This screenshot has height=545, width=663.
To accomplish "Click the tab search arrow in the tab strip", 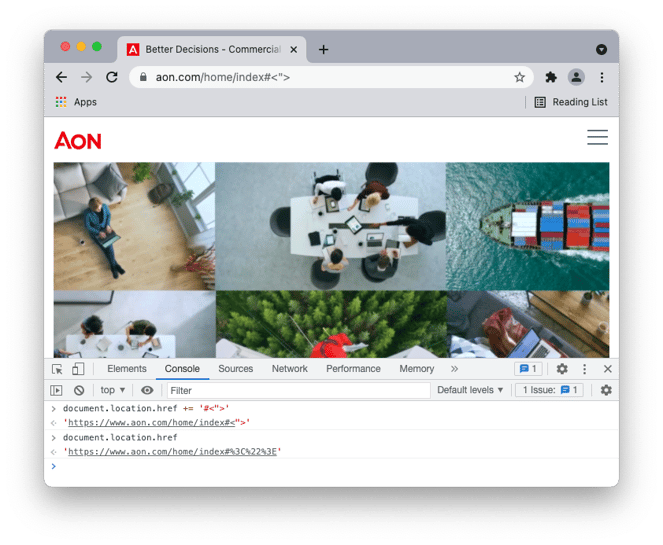I will tap(601, 49).
